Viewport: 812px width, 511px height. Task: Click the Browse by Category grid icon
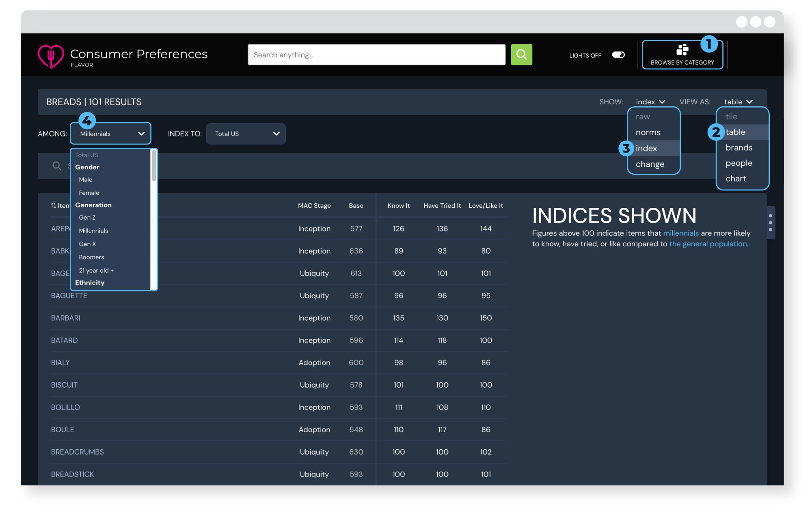pyautogui.click(x=682, y=50)
